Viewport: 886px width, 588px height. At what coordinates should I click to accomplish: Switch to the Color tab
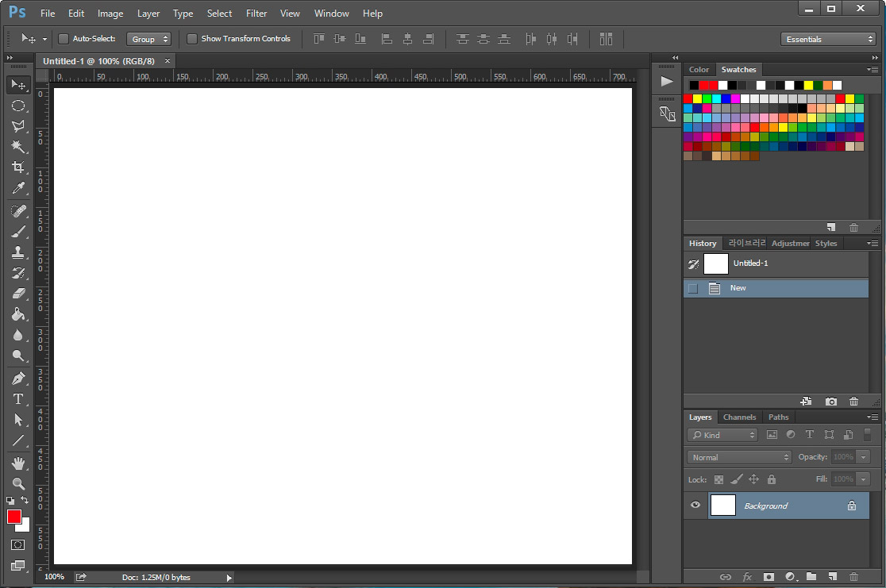(x=699, y=70)
